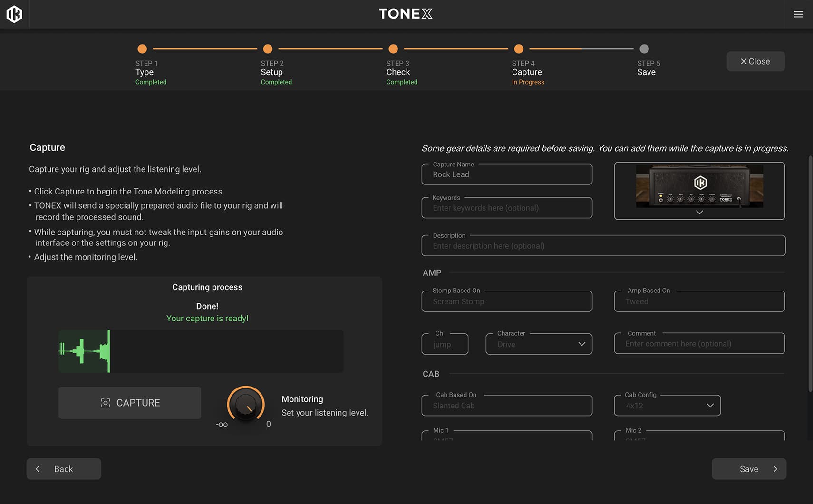The width and height of the screenshot is (813, 504).
Task: Click the Step 2 Setup circle
Action: [268, 49]
